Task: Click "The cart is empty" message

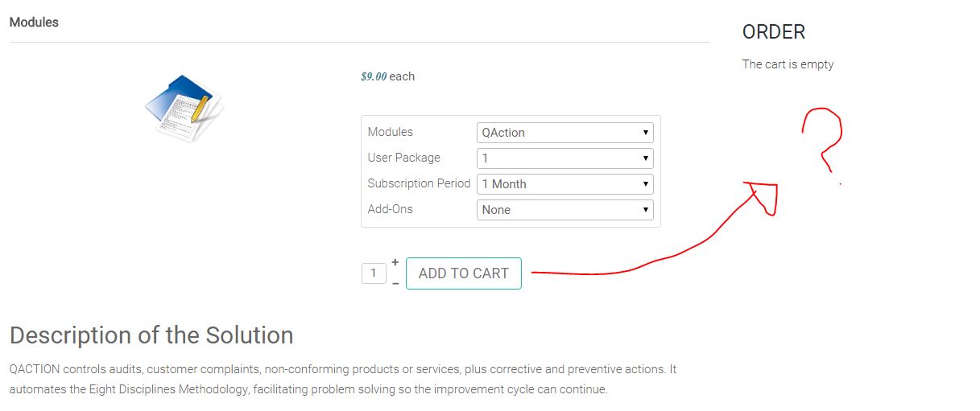Action: (788, 64)
